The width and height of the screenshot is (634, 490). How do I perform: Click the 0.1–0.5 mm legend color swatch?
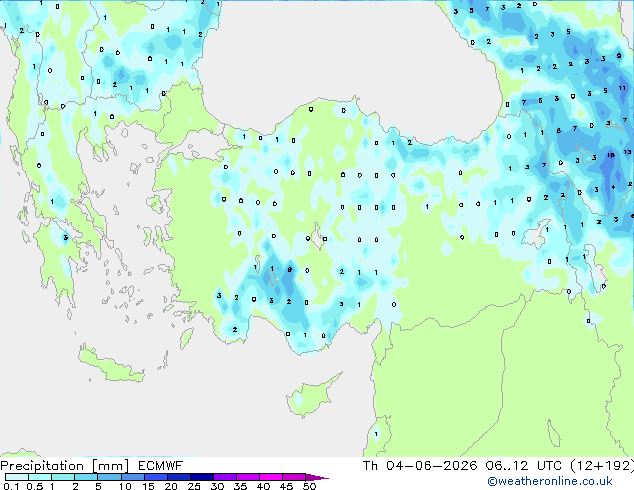tap(17, 477)
